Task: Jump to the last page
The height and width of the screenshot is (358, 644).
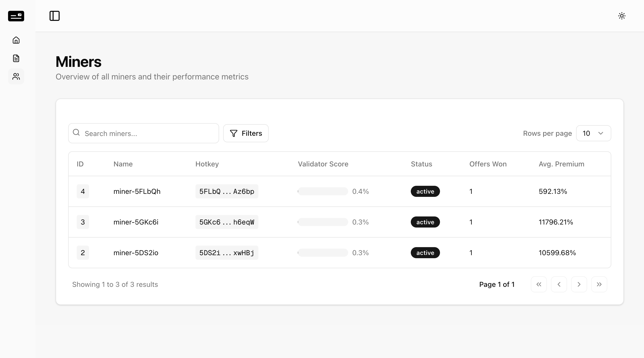Action: (x=599, y=284)
